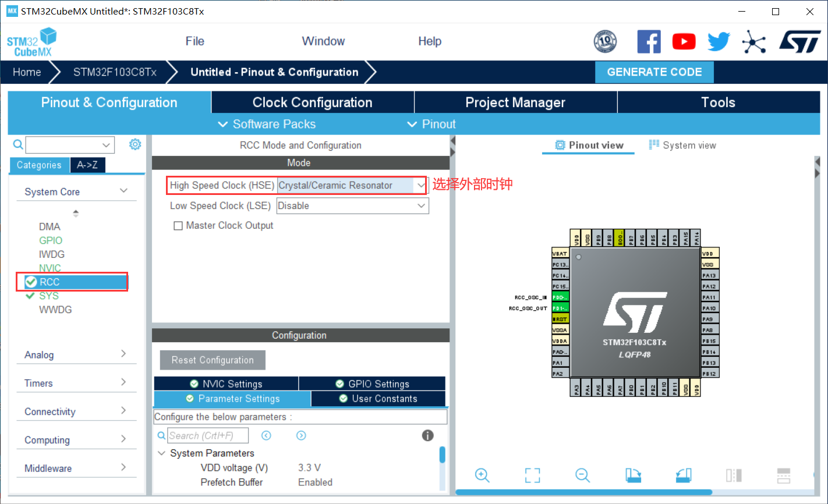Open the STM32CubeMX YouTube channel icon
Screen dimensions: 828x504
(x=684, y=41)
